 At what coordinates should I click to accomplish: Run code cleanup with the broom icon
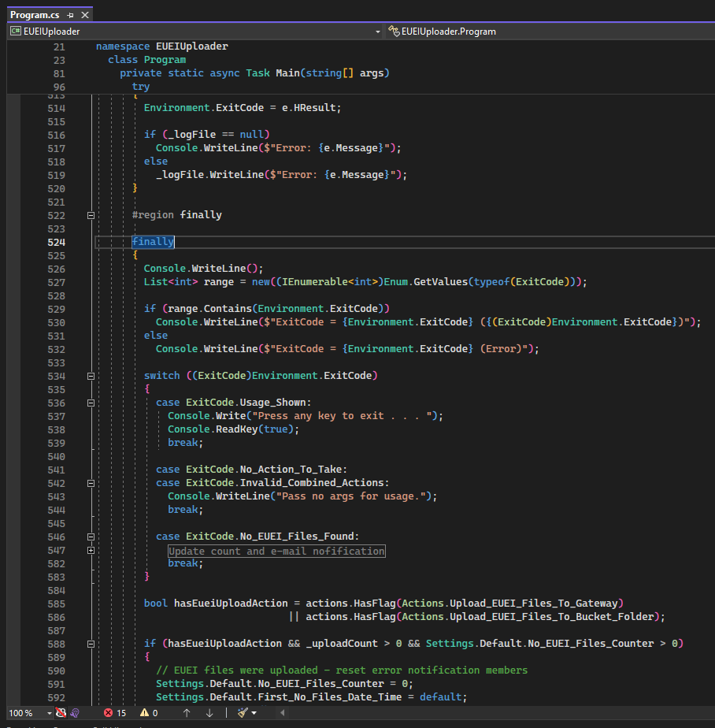click(x=243, y=713)
